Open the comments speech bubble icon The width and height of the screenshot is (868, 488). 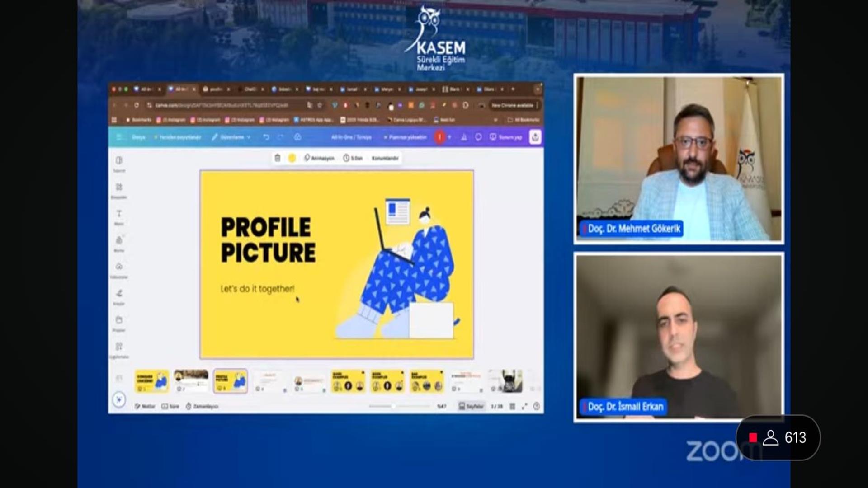pos(478,137)
